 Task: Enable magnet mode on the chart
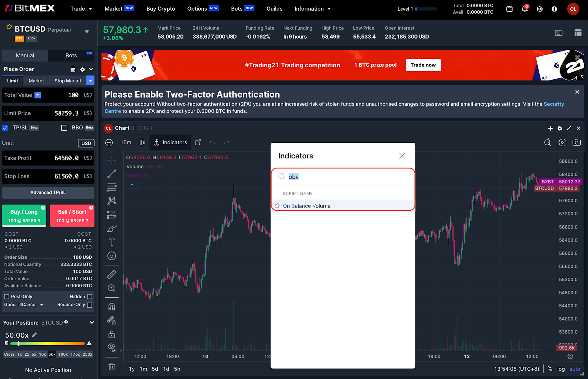pos(111,306)
